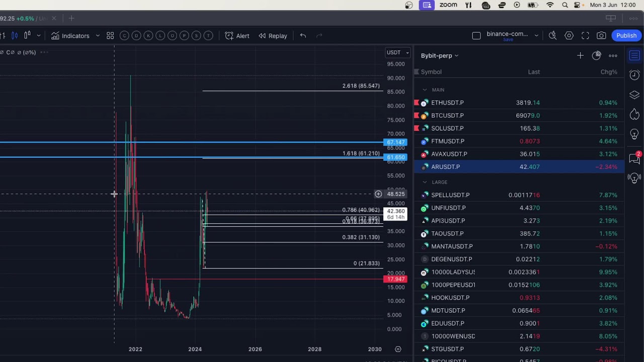Open ideas lightbulb sidebar icon
This screenshot has height=362, width=644.
tap(634, 135)
